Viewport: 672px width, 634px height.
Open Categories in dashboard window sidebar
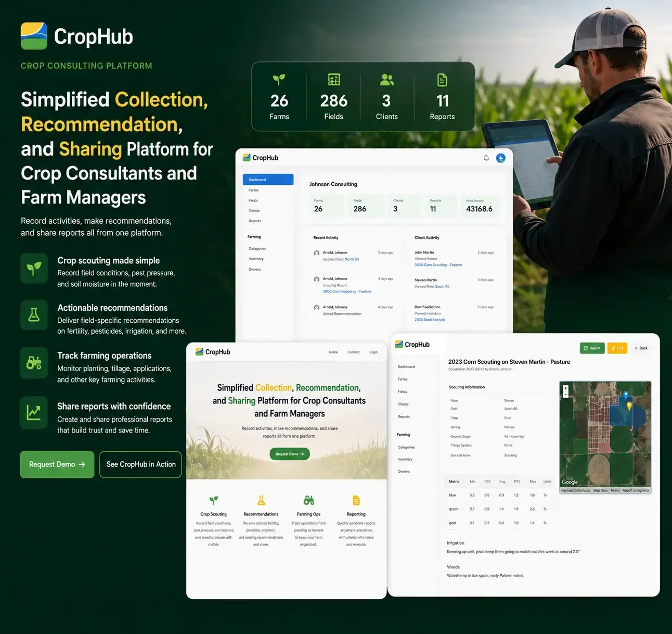coord(257,249)
